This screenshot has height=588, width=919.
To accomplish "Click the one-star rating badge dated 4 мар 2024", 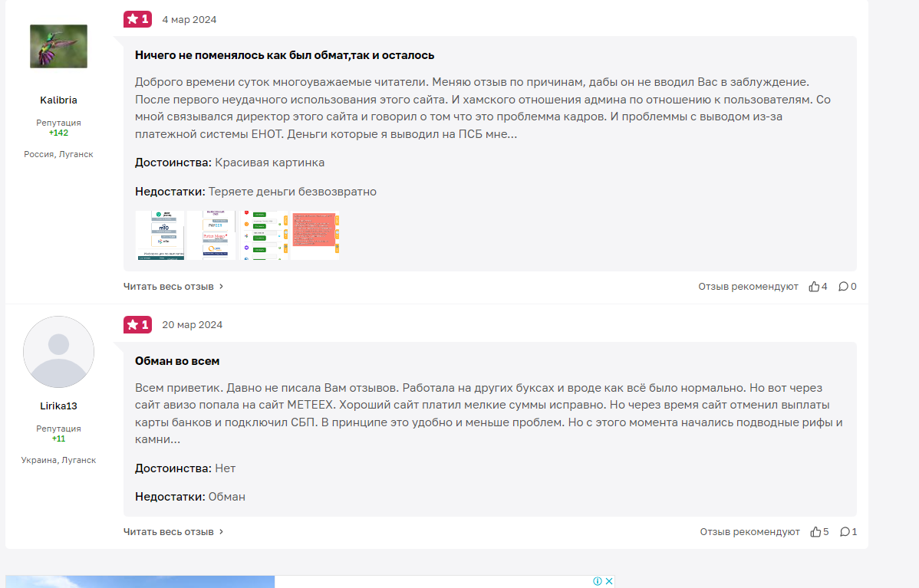I will pos(138,19).
